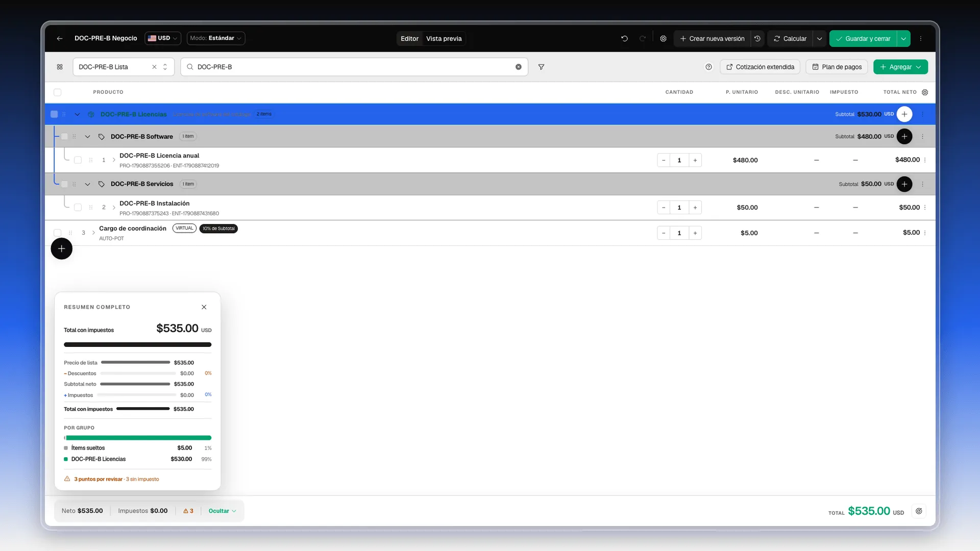The height and width of the screenshot is (551, 980).
Task: Increase quantity for Licencia anual
Action: point(695,160)
